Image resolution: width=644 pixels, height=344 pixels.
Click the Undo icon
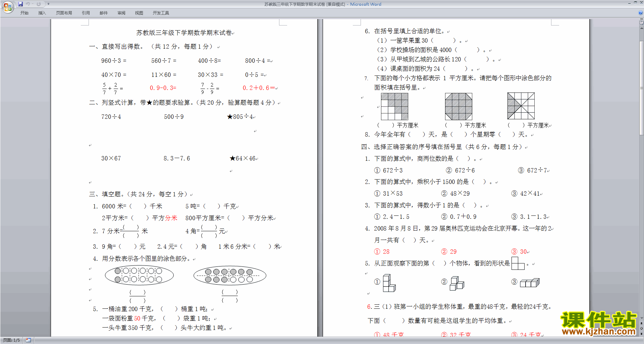point(28,4)
